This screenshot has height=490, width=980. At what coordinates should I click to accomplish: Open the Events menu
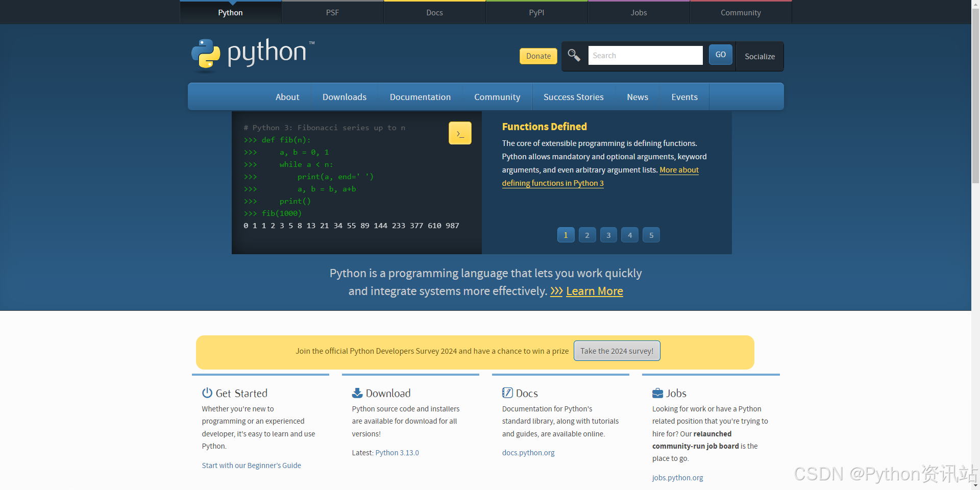[x=684, y=97]
